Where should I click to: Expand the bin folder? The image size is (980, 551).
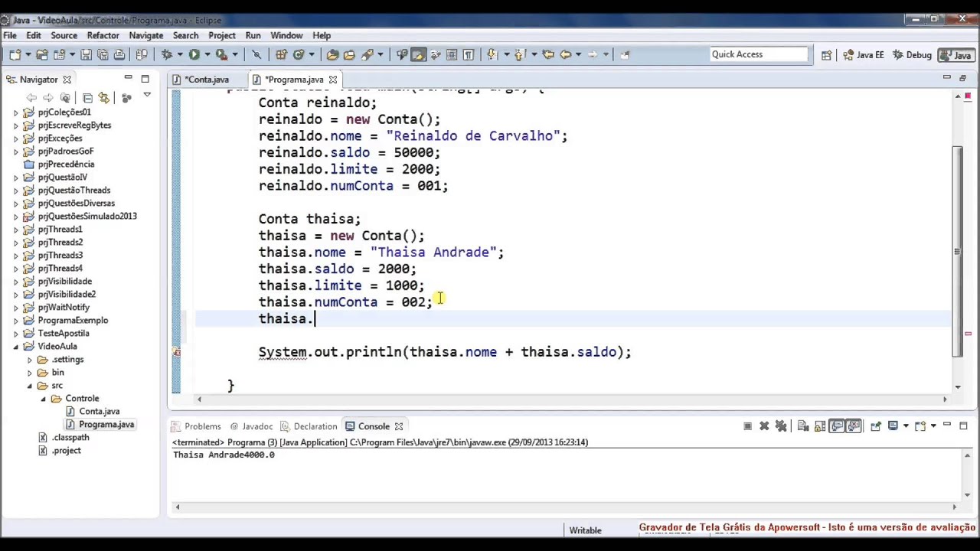31,373
